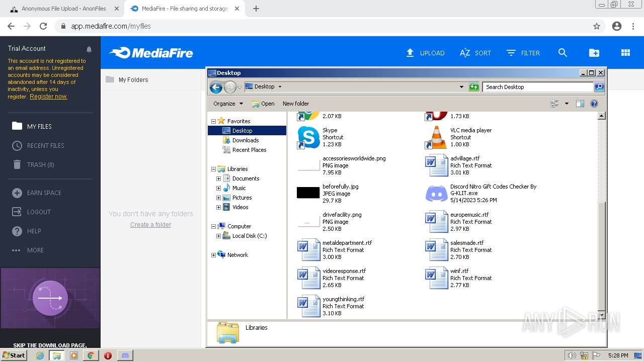Image resolution: width=644 pixels, height=362 pixels.
Task: Select the advillage.rtf file icon
Action: [x=436, y=165]
